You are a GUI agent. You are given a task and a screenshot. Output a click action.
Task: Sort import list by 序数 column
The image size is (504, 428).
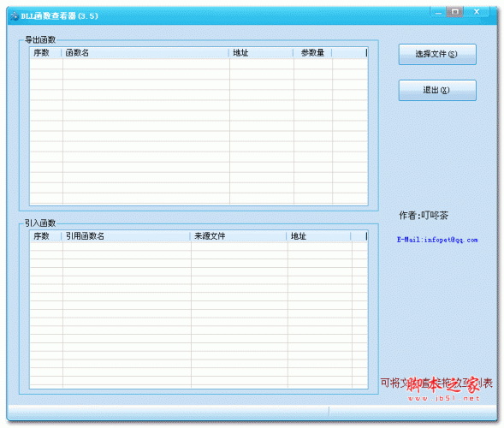[45, 236]
